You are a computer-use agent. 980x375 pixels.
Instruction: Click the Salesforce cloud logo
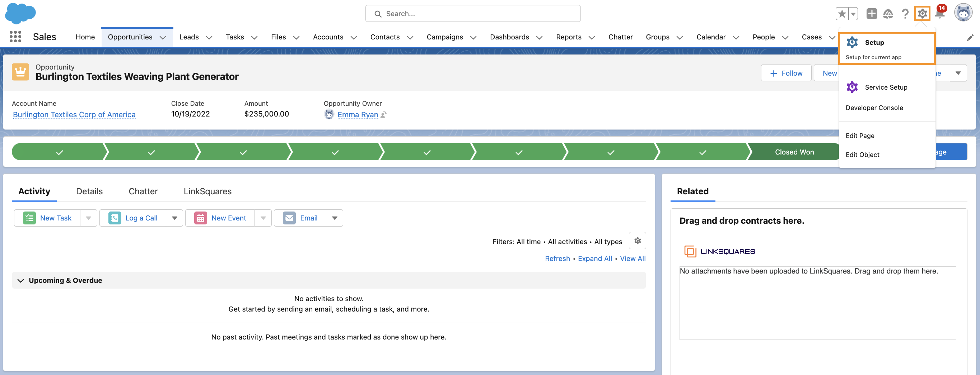(x=20, y=13)
